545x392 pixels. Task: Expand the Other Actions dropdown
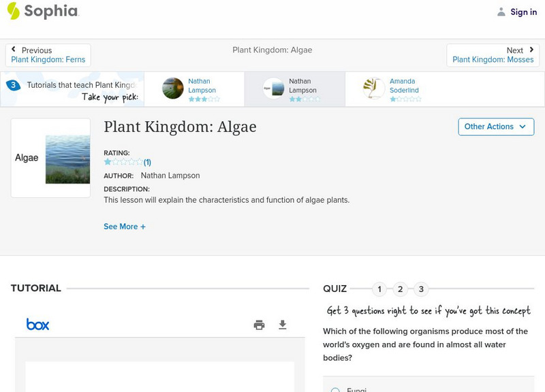tap(495, 127)
